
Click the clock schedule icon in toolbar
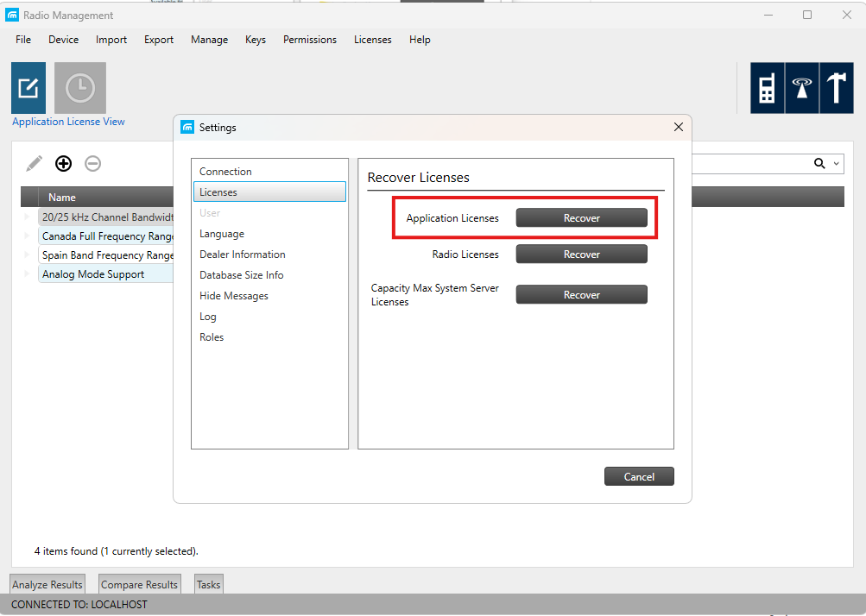tap(80, 88)
